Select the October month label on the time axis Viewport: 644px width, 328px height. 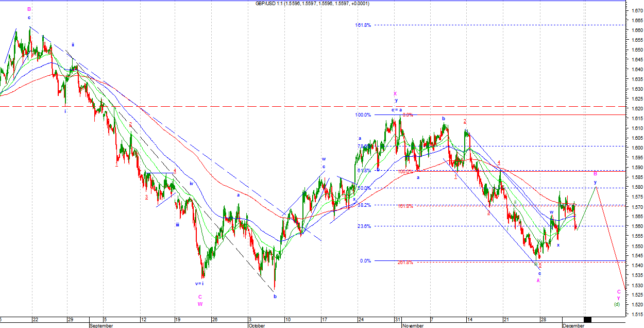point(257,325)
